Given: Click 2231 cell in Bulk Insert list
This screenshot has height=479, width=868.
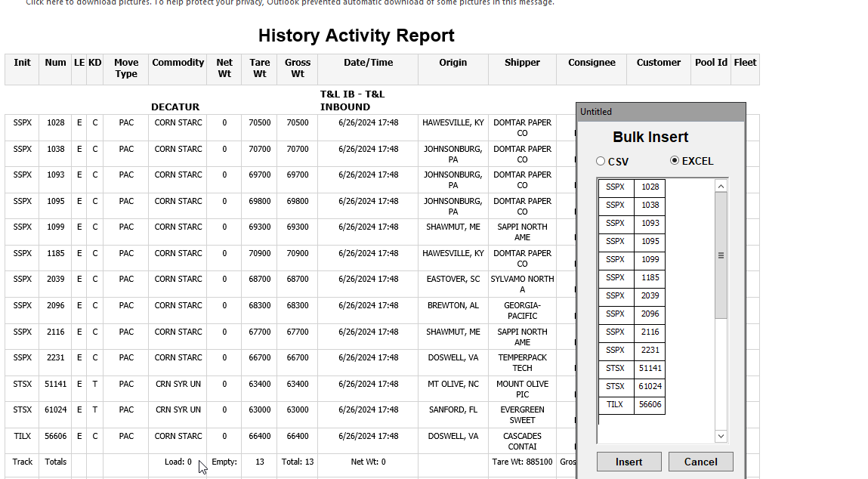Looking at the screenshot, I should [650, 350].
